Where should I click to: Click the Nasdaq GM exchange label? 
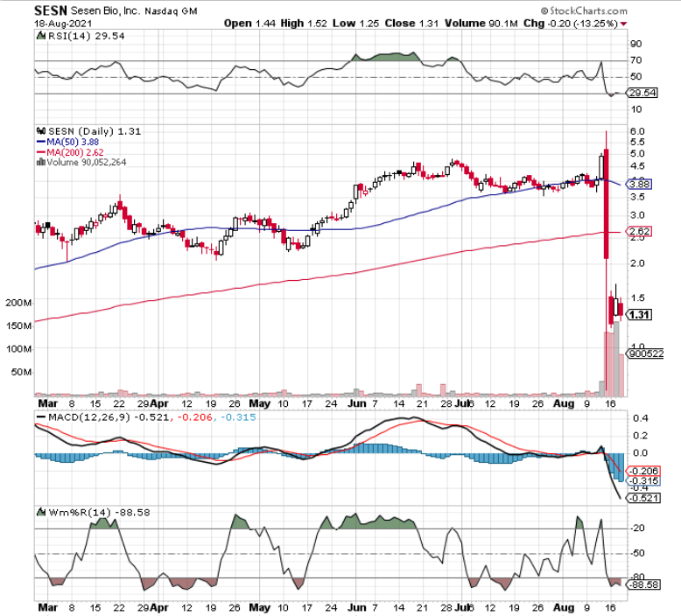pyautogui.click(x=171, y=11)
